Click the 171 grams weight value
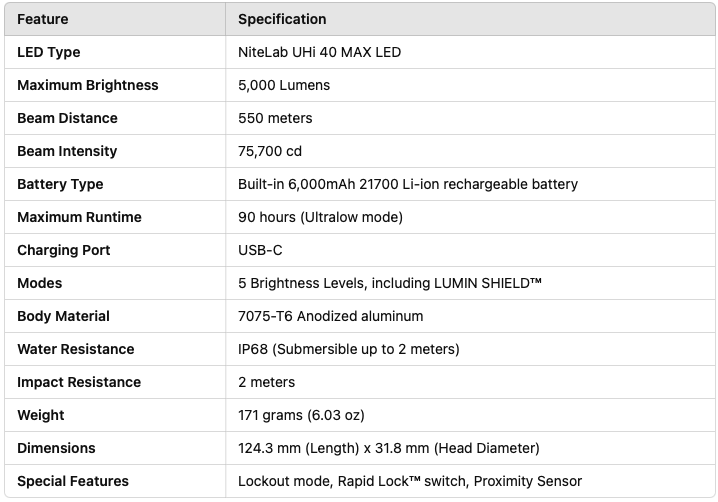 (301, 415)
